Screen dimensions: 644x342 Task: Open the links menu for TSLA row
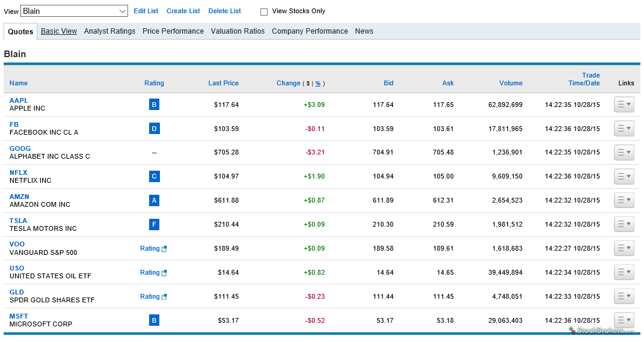[x=624, y=224]
